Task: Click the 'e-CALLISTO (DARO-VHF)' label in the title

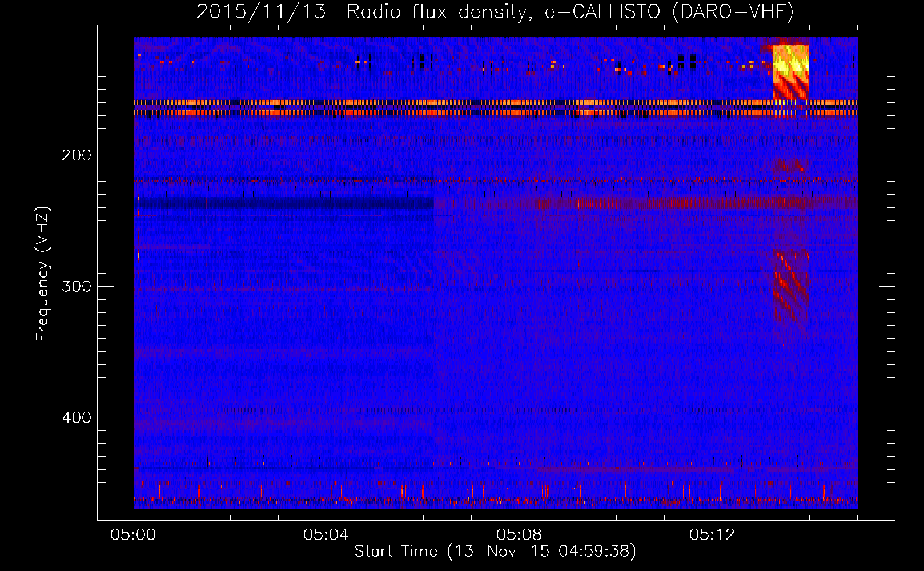Action: [669, 12]
